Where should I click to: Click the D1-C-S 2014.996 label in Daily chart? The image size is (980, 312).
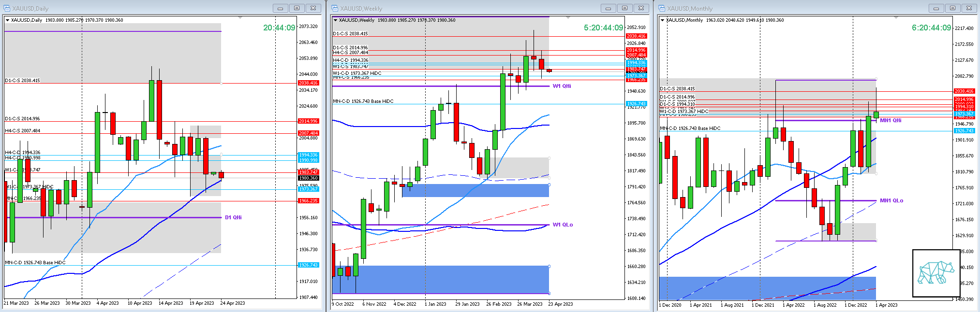tap(22, 119)
